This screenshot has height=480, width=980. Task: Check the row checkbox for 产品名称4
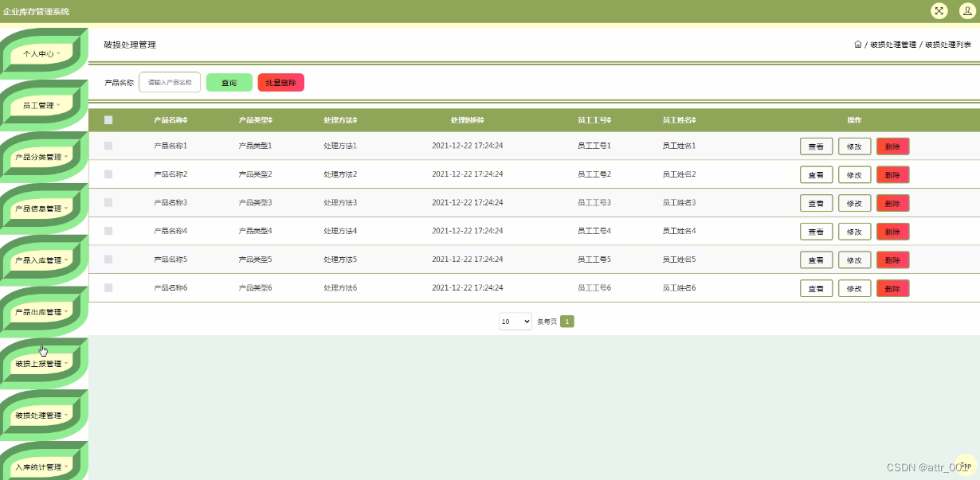108,231
